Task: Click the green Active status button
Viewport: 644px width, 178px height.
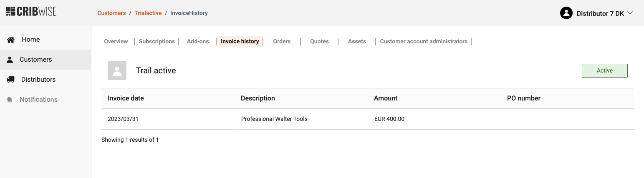Action: (x=604, y=70)
